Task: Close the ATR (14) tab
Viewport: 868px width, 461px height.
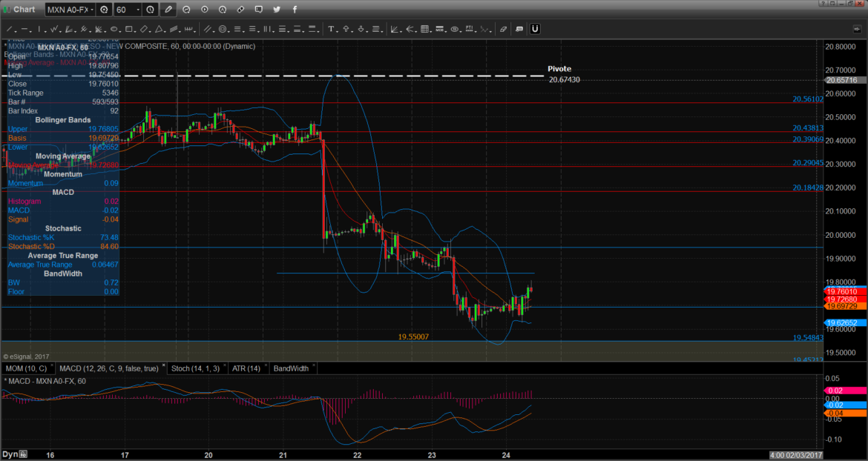Action: coord(265,366)
